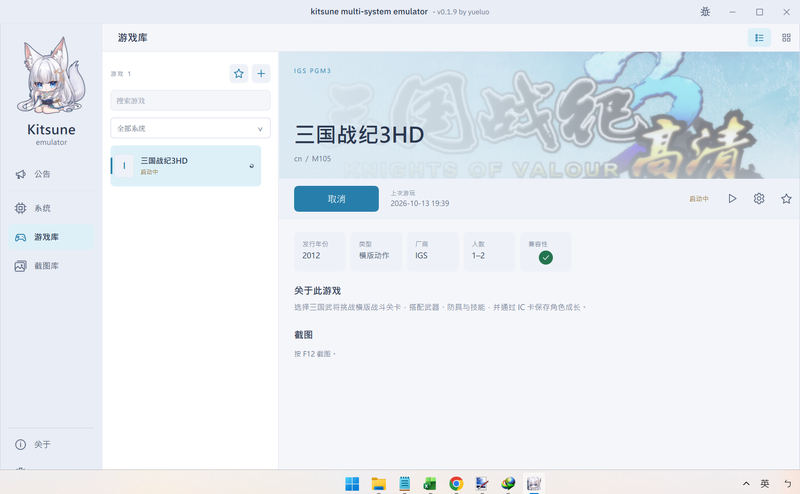Image resolution: width=800 pixels, height=494 pixels.
Task: Cancel launch with the 取消 button
Action: [x=336, y=199]
